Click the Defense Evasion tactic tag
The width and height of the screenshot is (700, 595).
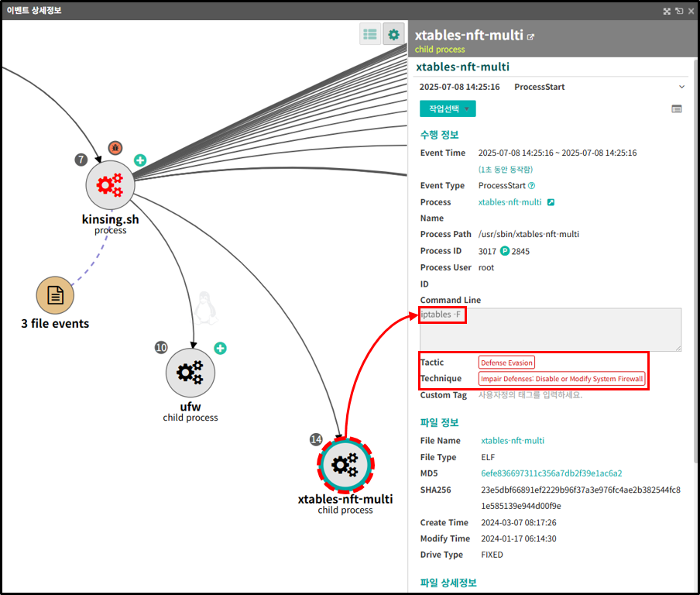tap(506, 363)
